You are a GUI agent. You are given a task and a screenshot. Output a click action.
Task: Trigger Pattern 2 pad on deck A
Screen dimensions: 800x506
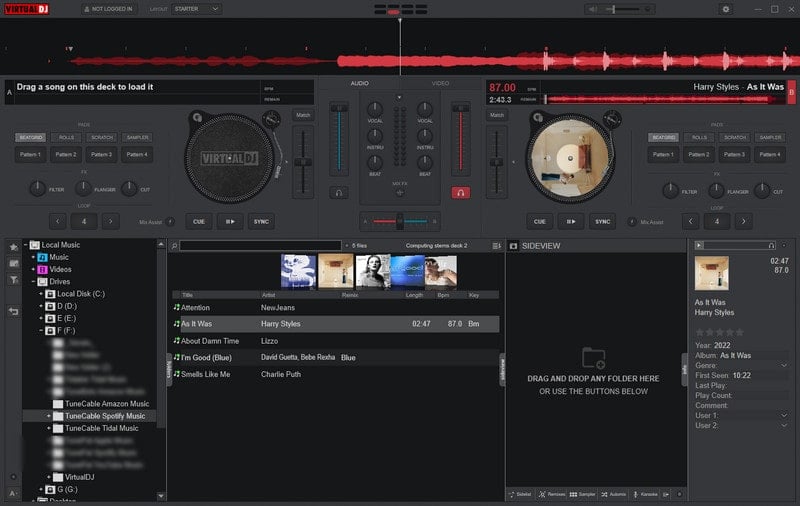(x=66, y=154)
